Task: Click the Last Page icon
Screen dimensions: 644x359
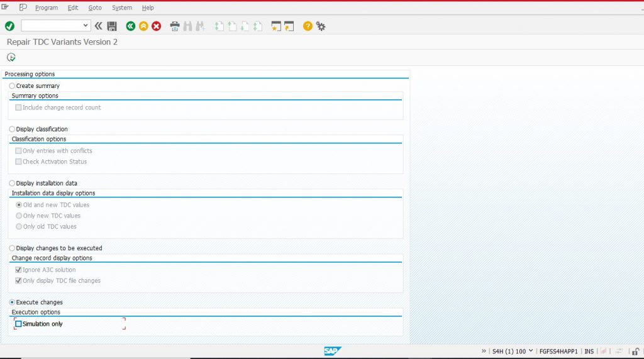Action: click(x=257, y=26)
